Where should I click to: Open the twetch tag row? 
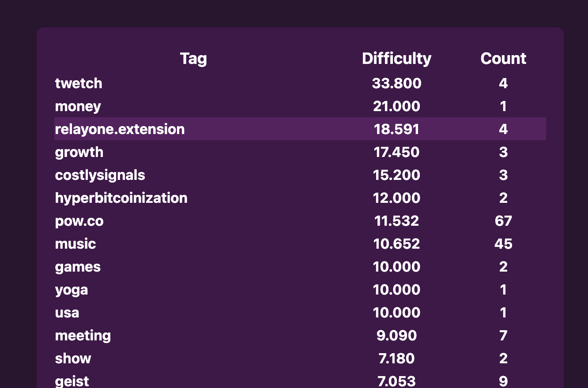tap(300, 83)
